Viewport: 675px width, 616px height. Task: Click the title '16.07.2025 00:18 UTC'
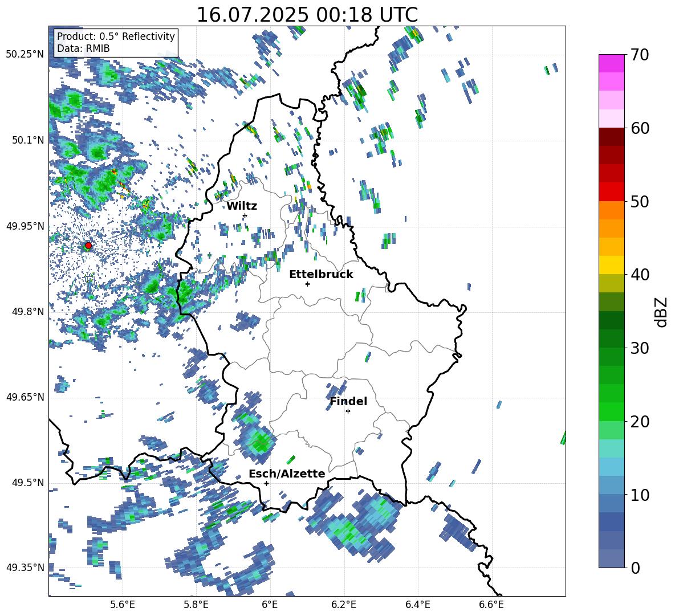(307, 14)
